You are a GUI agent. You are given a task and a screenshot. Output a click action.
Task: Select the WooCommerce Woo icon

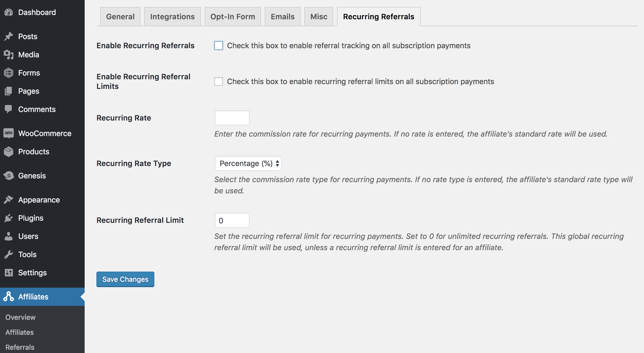[x=9, y=133]
